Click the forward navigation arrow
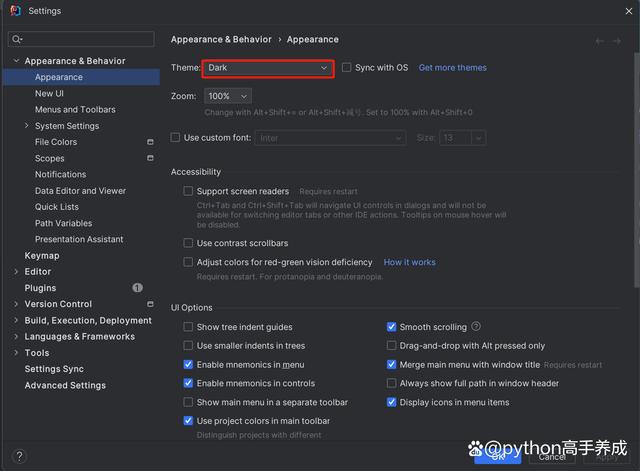Viewport: 640px width, 471px height. (621, 41)
